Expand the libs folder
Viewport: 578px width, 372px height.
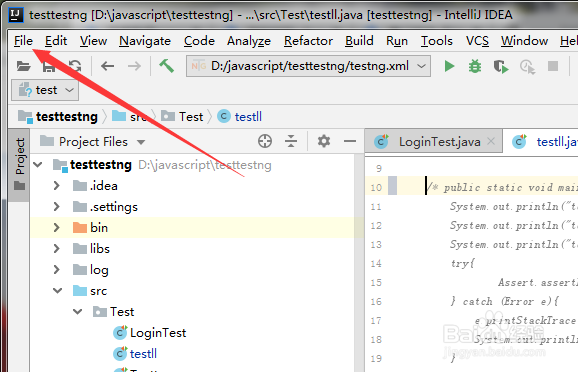click(56, 249)
